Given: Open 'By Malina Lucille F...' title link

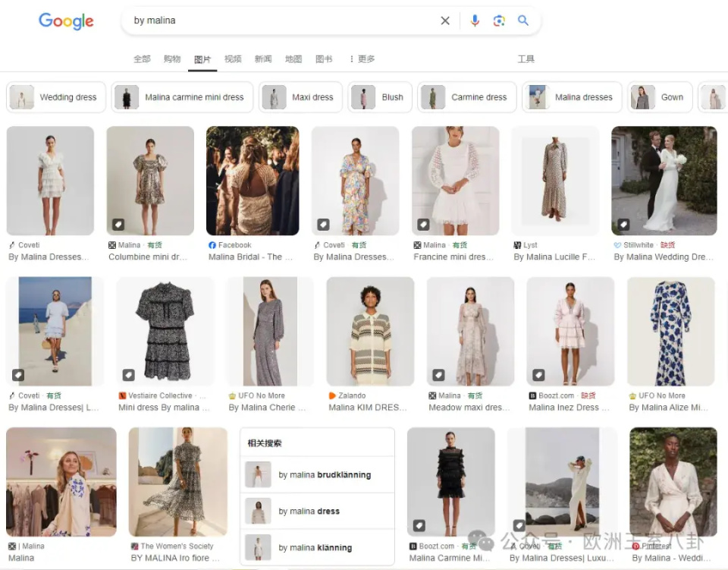Looking at the screenshot, I should [554, 257].
